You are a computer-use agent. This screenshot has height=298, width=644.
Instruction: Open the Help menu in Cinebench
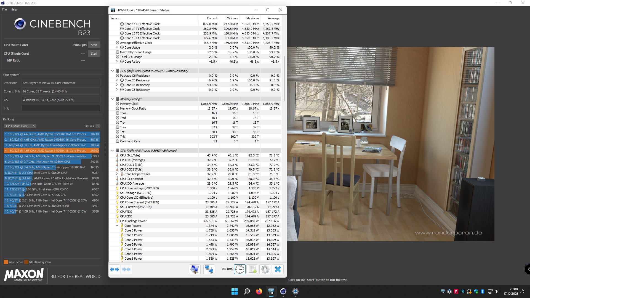pyautogui.click(x=14, y=9)
